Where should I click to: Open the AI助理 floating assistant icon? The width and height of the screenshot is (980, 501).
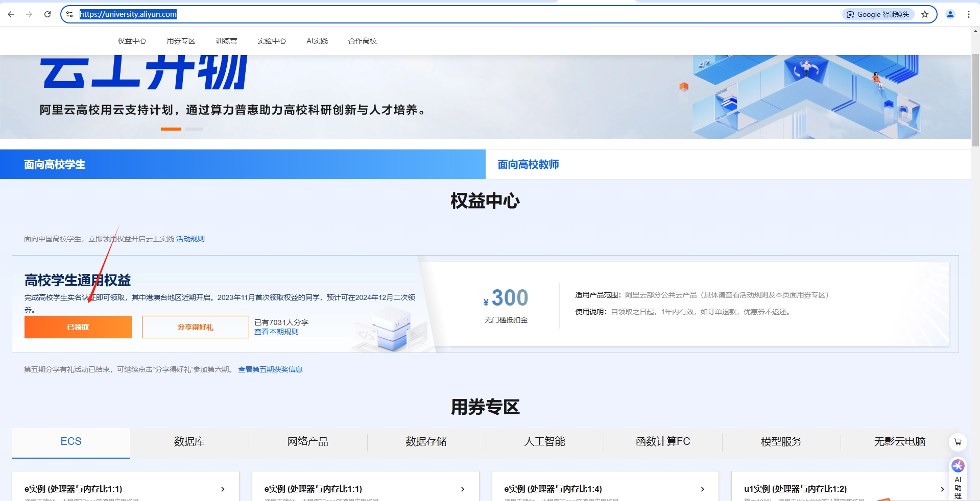(x=958, y=479)
